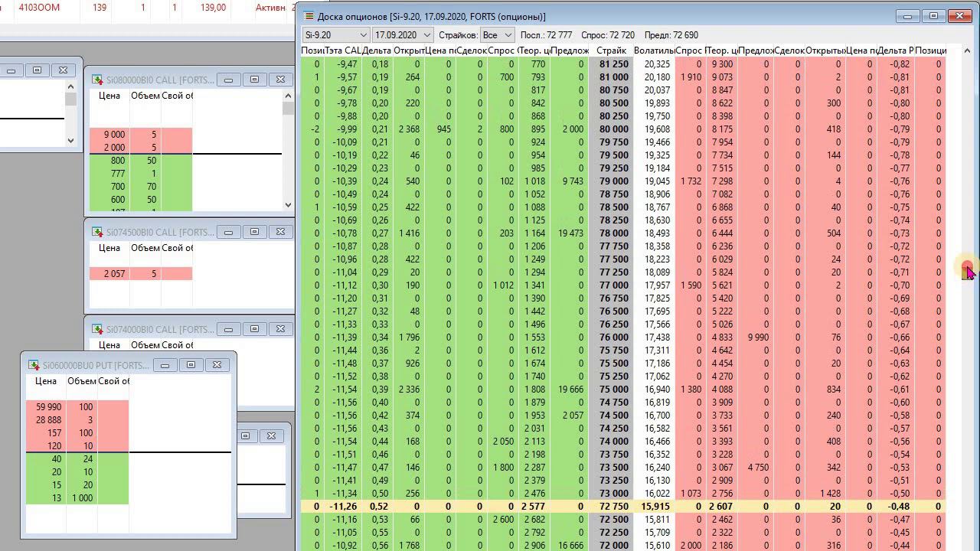This screenshot has height=551, width=980.
Task: Click the 'Предл: 72 690' offer label
Action: pyautogui.click(x=671, y=35)
